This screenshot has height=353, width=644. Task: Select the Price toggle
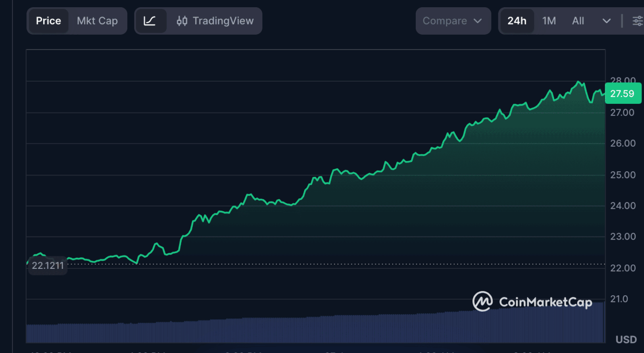click(x=49, y=21)
